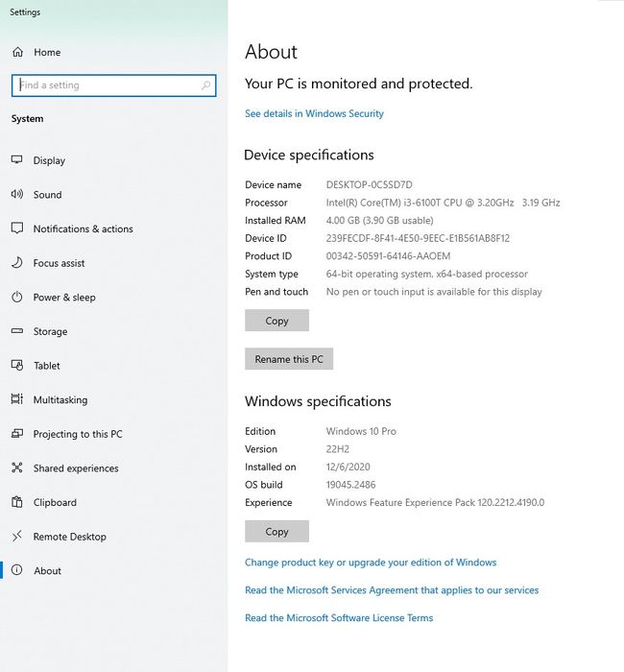Click the Home house icon
The image size is (624, 672).
click(x=17, y=52)
